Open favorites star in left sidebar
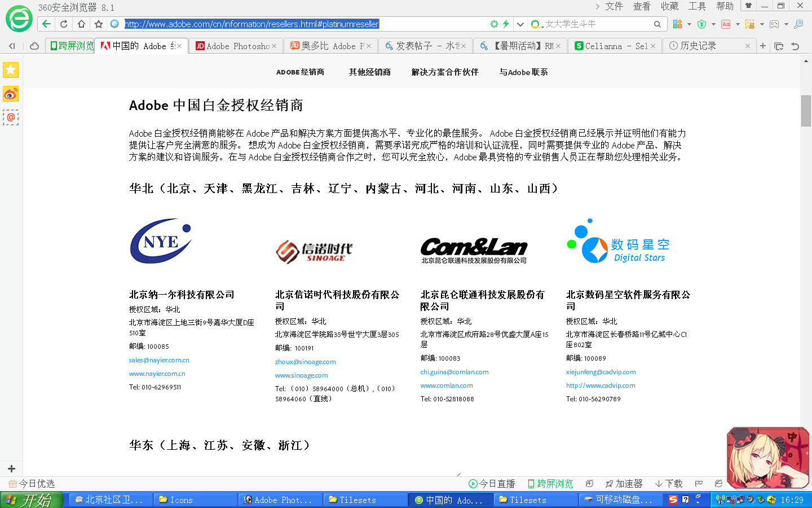 pos(11,70)
